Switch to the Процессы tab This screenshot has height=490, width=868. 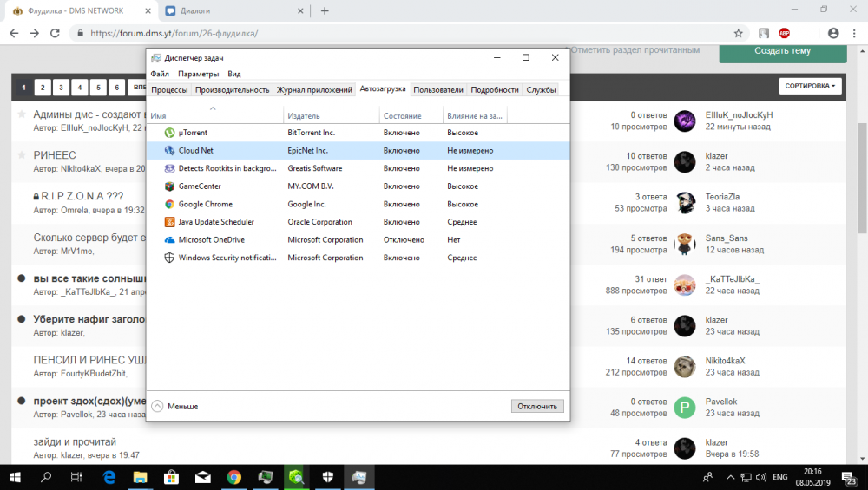click(169, 89)
